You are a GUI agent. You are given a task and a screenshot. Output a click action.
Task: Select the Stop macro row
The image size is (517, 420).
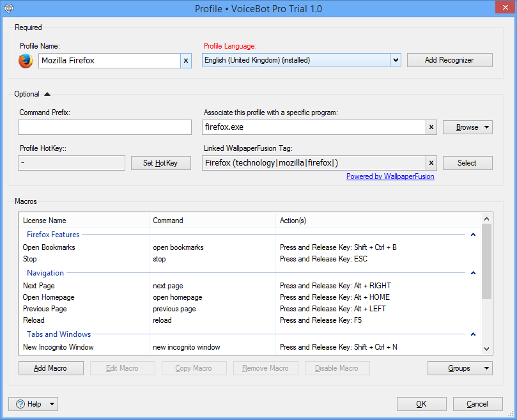point(250,259)
